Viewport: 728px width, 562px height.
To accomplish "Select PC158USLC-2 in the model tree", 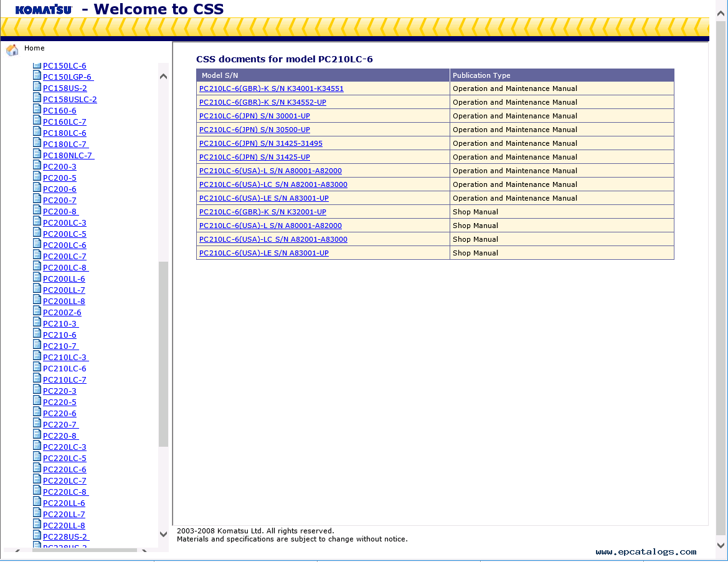I will [x=70, y=100].
